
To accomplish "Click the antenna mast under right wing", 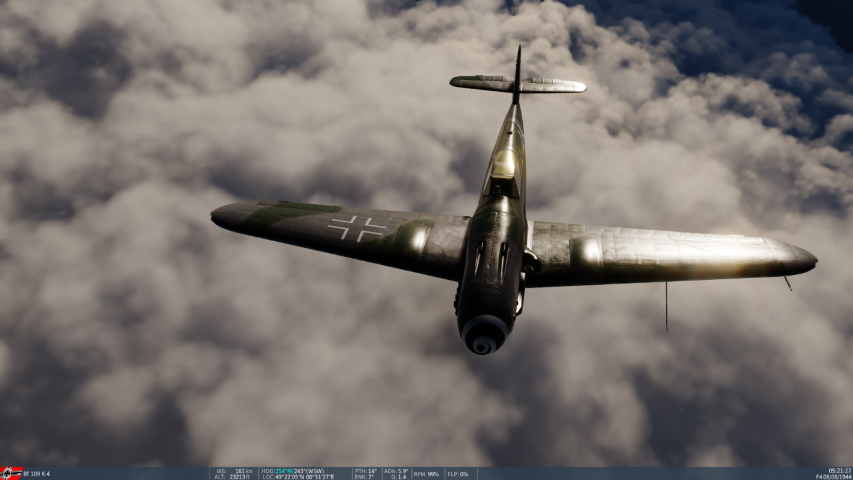I will point(666,305).
